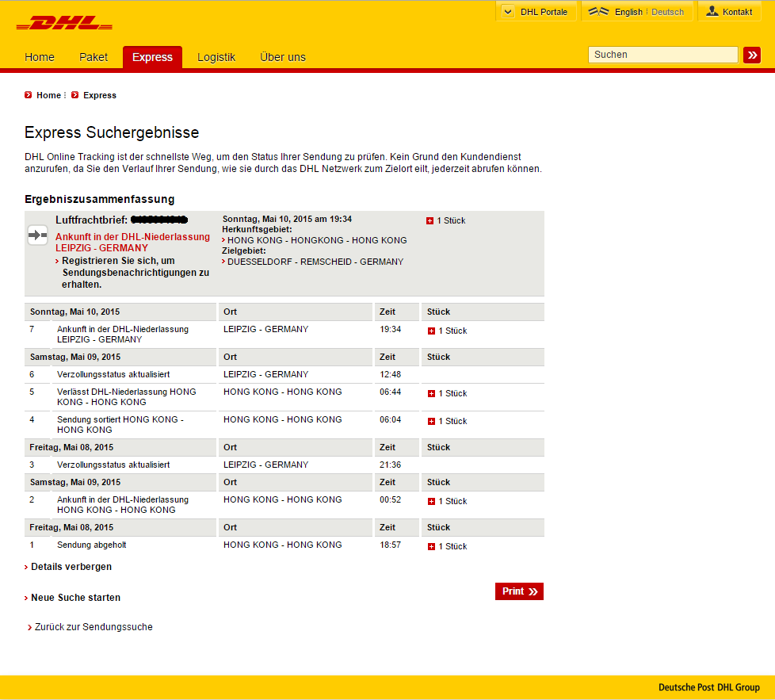Image resolution: width=775 pixels, height=700 pixels.
Task: Expand 1 Stück plus for 18:57 pickup entry
Action: [432, 546]
